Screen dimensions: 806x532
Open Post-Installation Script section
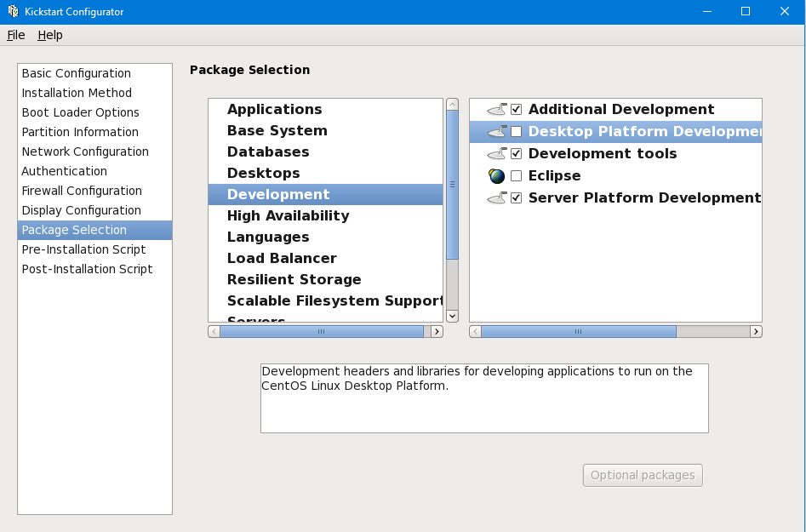pos(87,269)
